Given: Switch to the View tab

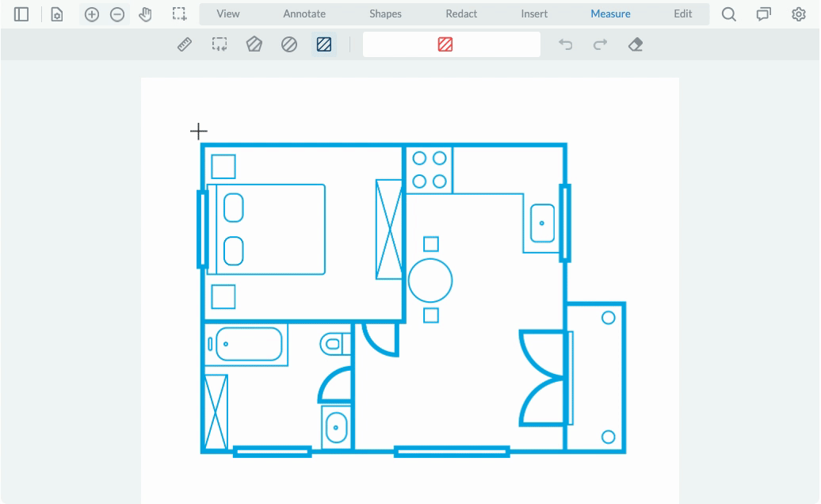Looking at the screenshot, I should 228,13.
